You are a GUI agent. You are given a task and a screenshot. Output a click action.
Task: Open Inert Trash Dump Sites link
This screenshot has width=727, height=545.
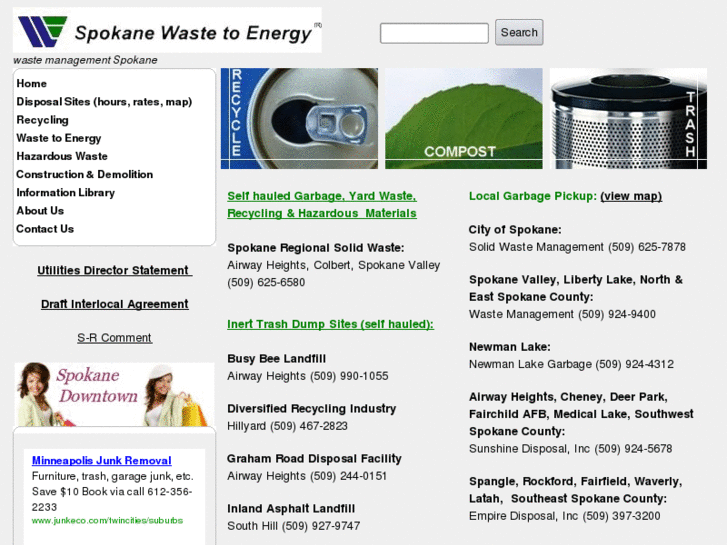tap(331, 324)
